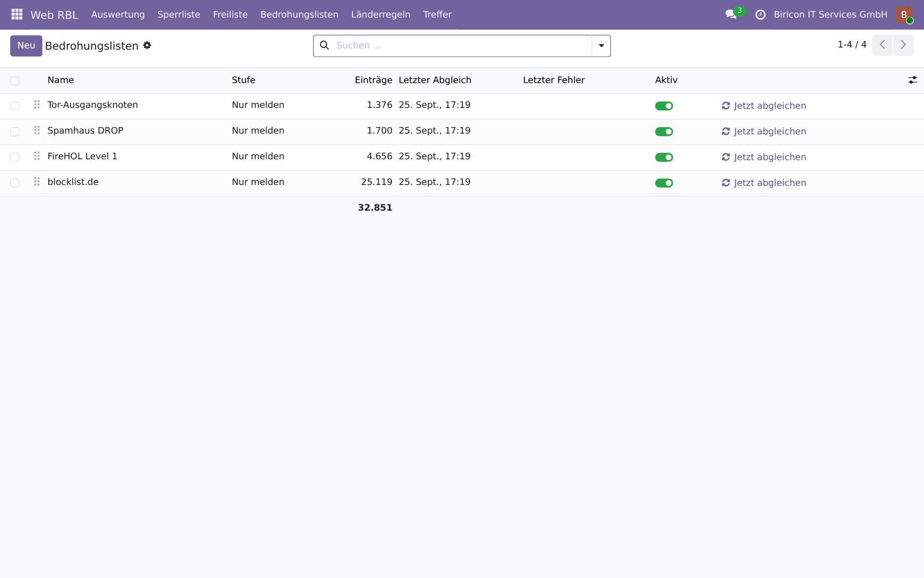Viewport: 924px width, 578px height.
Task: Toggle Aktiv switch for blocklist.de
Action: (664, 183)
